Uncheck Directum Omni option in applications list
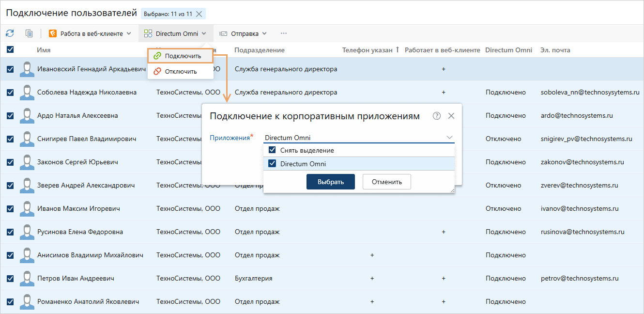Image resolution: width=644 pixels, height=314 pixels. [x=272, y=164]
